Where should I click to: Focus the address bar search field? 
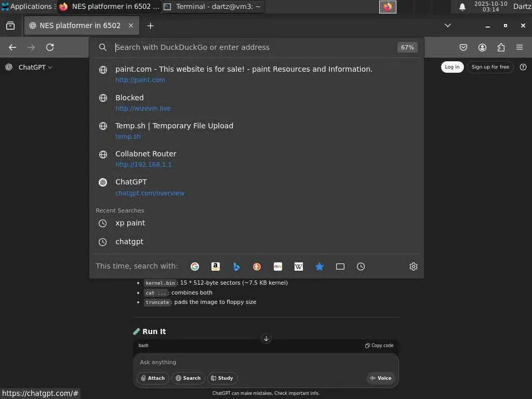[255, 47]
